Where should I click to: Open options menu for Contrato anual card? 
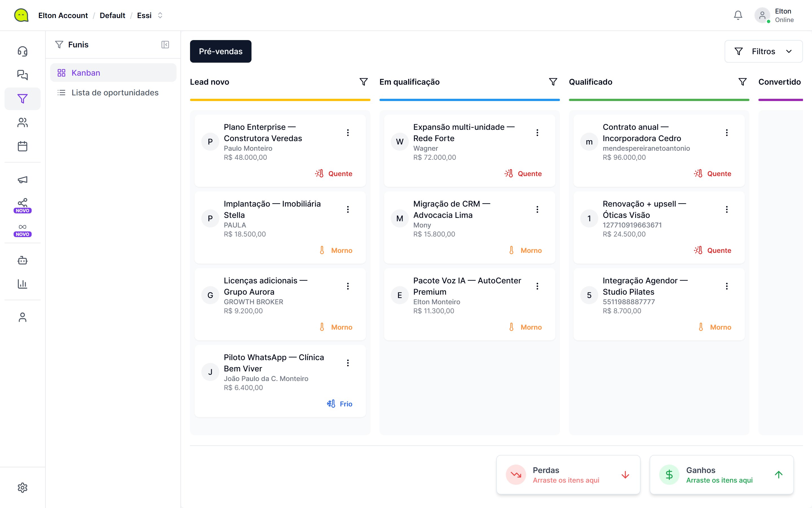click(727, 133)
